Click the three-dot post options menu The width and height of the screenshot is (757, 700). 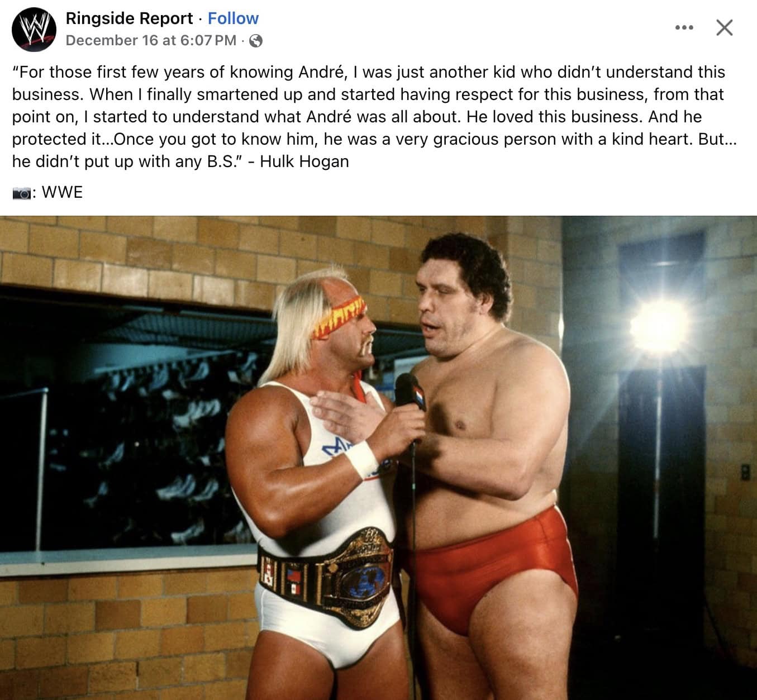pos(684,27)
